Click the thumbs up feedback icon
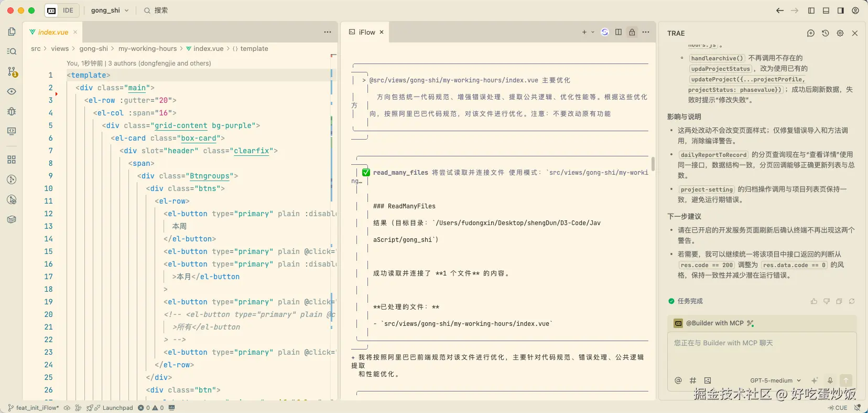 814,301
